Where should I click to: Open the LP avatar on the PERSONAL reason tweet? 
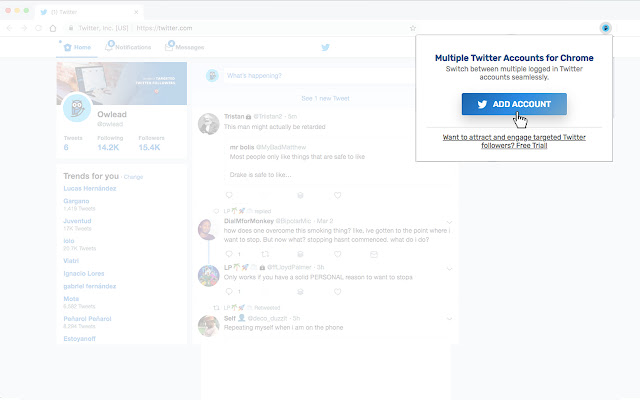pyautogui.click(x=209, y=276)
